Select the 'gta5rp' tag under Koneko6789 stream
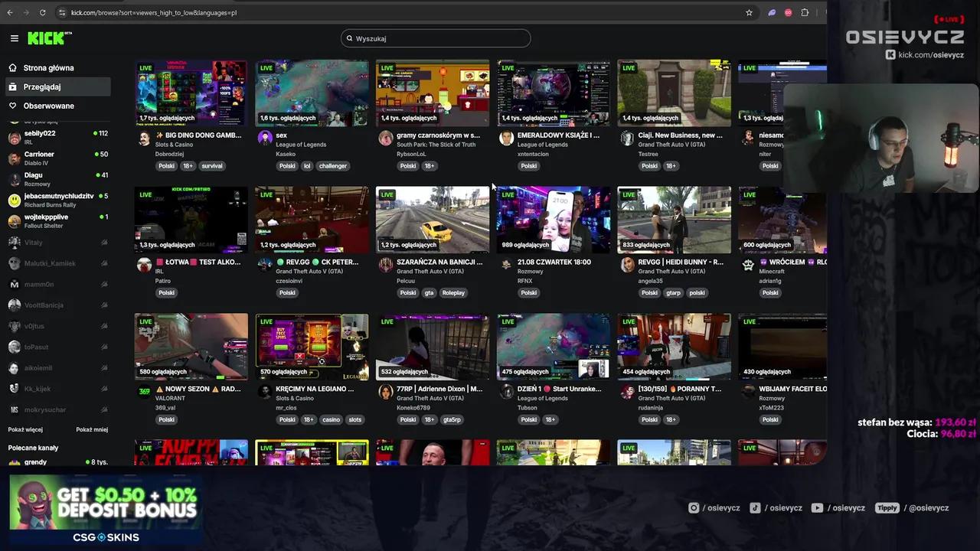This screenshot has width=980, height=551. [452, 419]
